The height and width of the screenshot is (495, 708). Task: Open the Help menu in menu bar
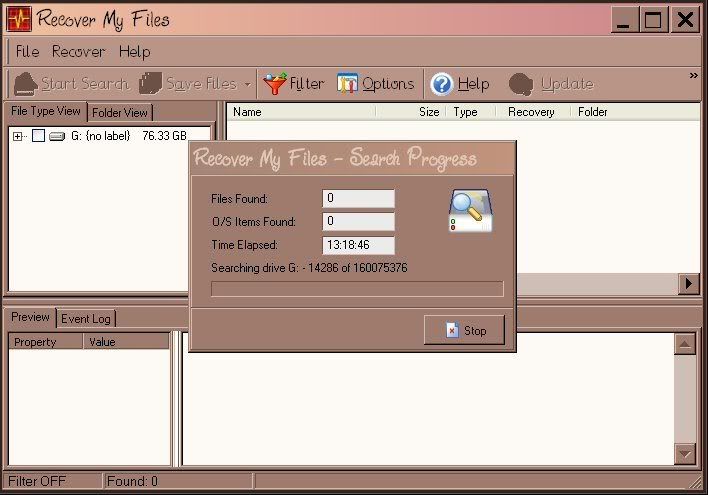(135, 51)
